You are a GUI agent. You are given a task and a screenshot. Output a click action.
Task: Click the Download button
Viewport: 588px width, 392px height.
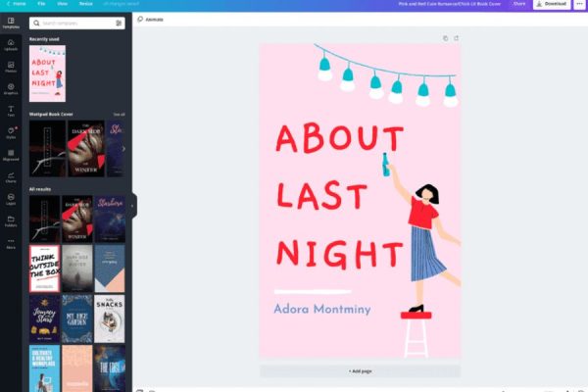(x=552, y=4)
